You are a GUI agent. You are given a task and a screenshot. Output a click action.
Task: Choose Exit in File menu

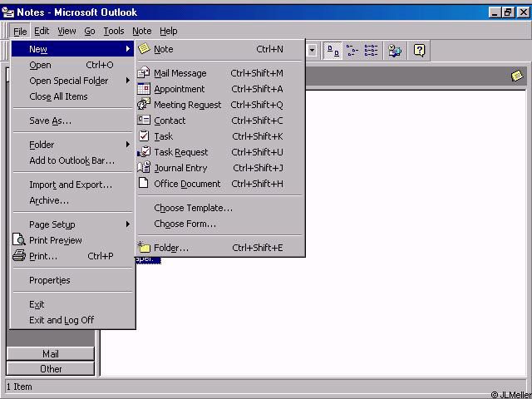(x=72, y=304)
